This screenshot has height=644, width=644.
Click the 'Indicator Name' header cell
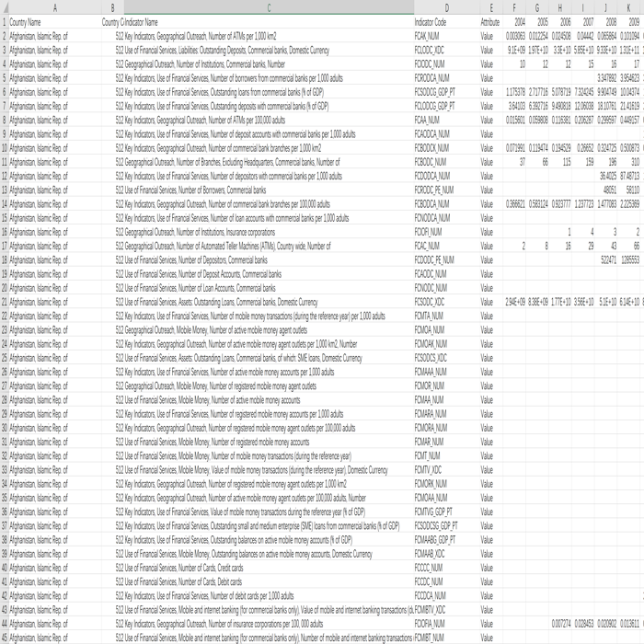269,22
